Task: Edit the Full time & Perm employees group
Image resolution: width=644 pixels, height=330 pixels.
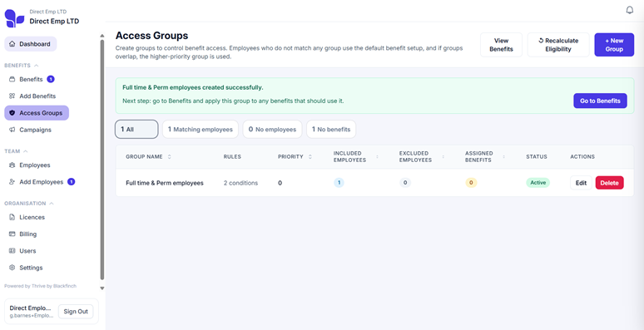Action: point(581,183)
